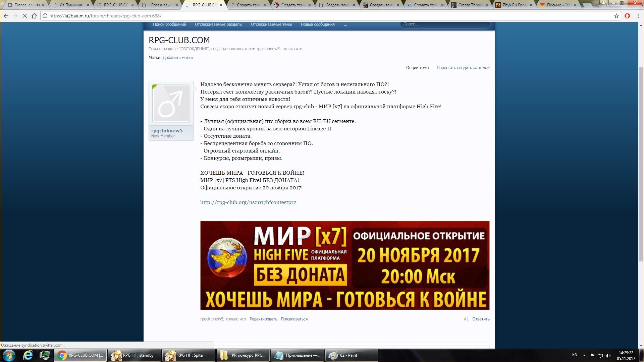Click rpgclubnew5 author link under post
This screenshot has width=644, height=362.
click(x=212, y=319)
